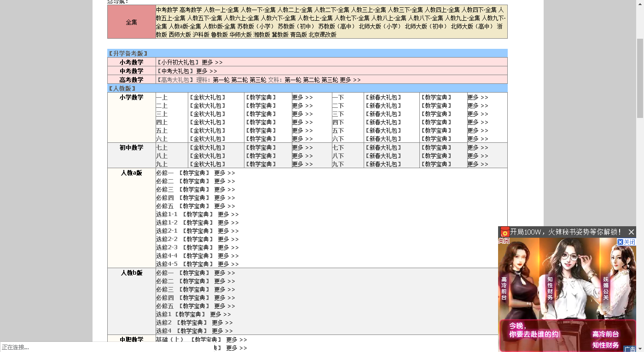Open 人教八上-全集 link
The height and width of the screenshot is (352, 644).
[389, 18]
